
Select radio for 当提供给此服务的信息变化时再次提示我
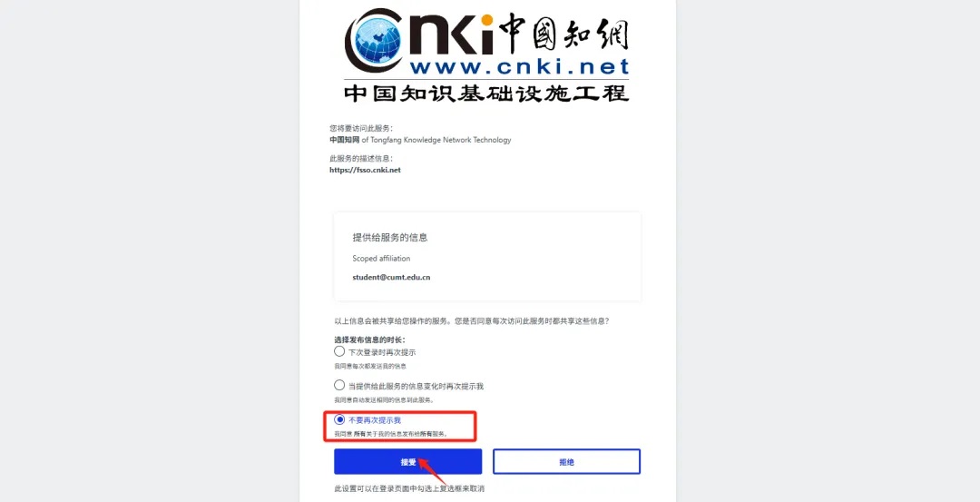pos(339,385)
